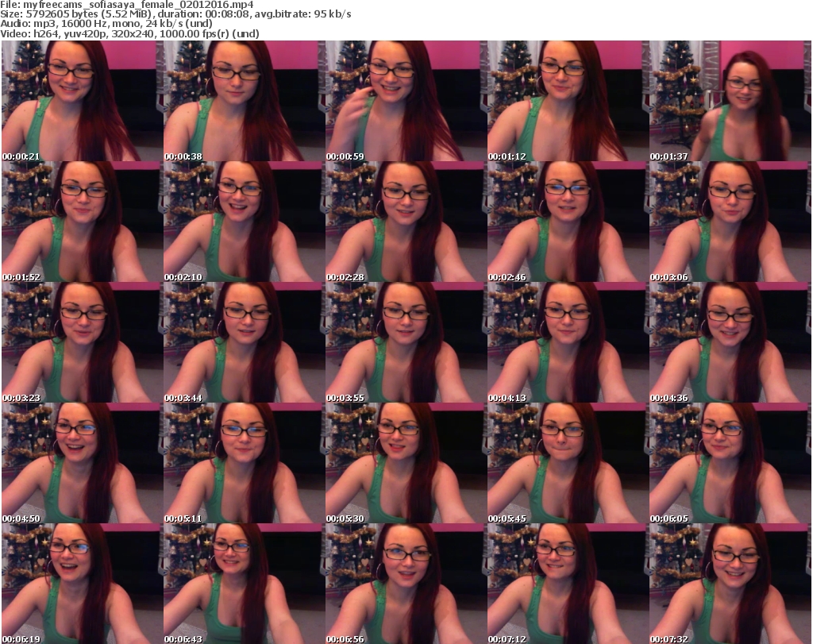Open the frame at timestamp 00:02:28
This screenshot has width=813, height=644.
pyautogui.click(x=406, y=222)
